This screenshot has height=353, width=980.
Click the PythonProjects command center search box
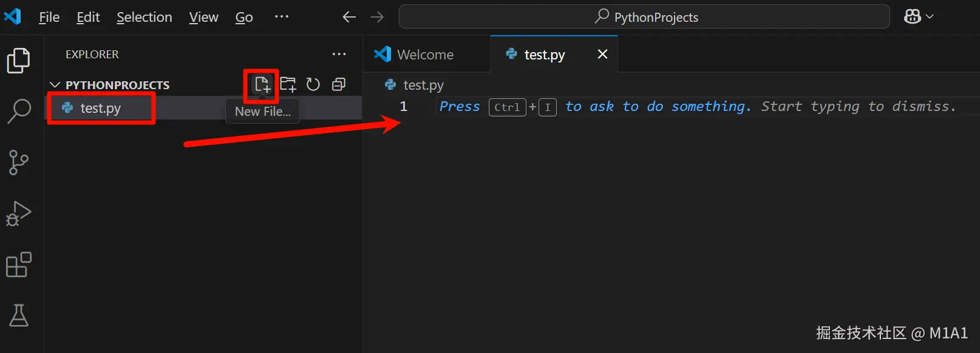pyautogui.click(x=644, y=17)
